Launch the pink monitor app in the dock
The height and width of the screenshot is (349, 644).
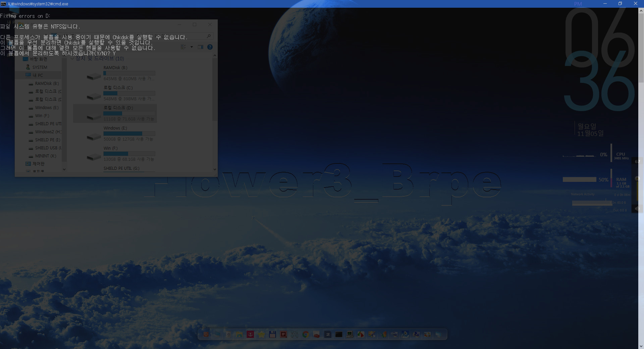(250, 334)
